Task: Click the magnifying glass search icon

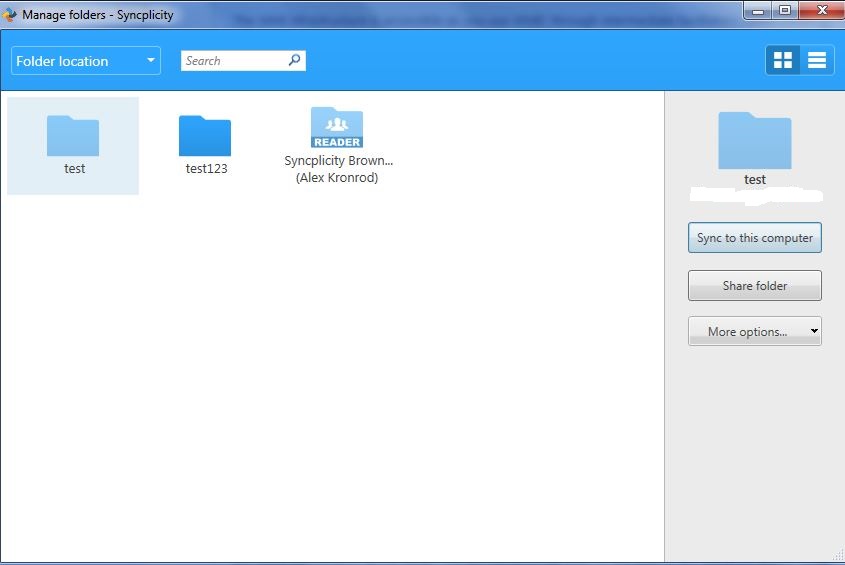Action: click(294, 60)
